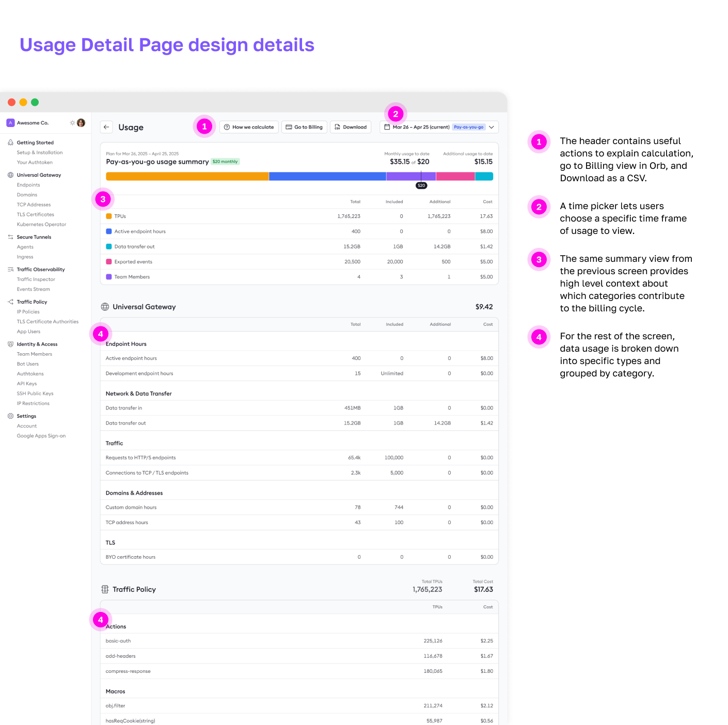Open TCP Addresses in sidebar
The width and height of the screenshot is (728, 725).
34,205
